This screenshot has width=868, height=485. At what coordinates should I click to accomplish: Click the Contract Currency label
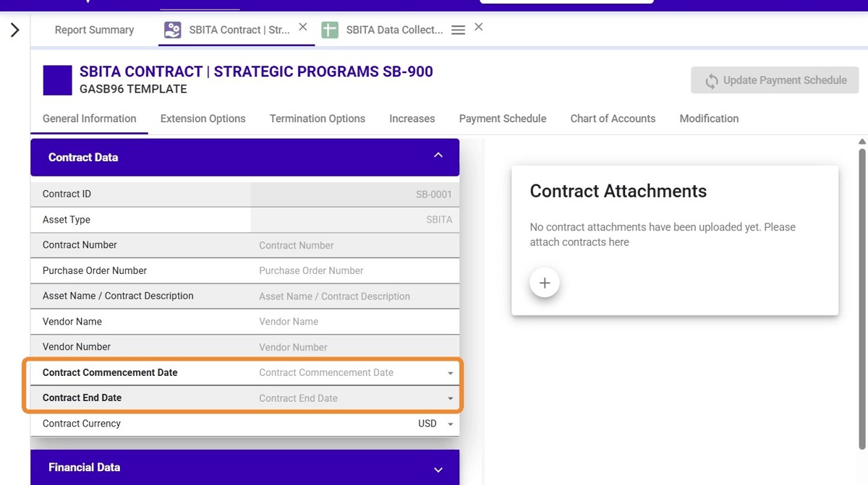coord(82,424)
